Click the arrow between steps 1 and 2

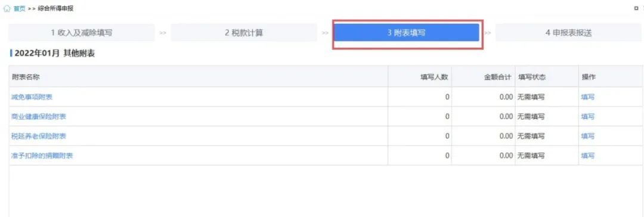click(163, 33)
